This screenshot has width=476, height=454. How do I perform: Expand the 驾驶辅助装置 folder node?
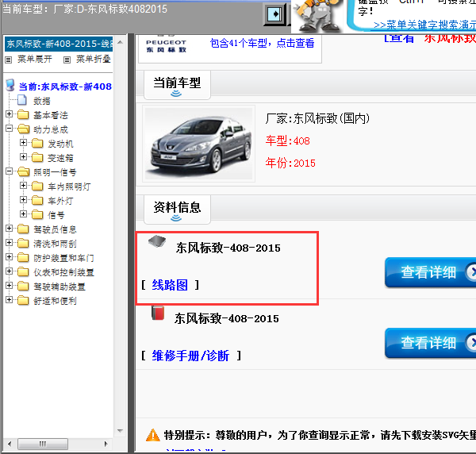(9, 286)
